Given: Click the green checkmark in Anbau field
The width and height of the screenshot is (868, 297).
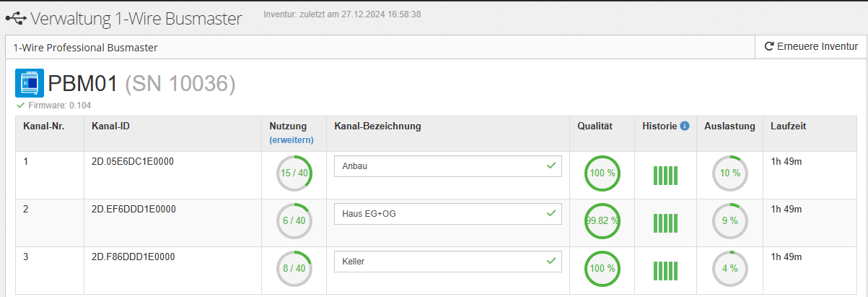Looking at the screenshot, I should [551, 166].
